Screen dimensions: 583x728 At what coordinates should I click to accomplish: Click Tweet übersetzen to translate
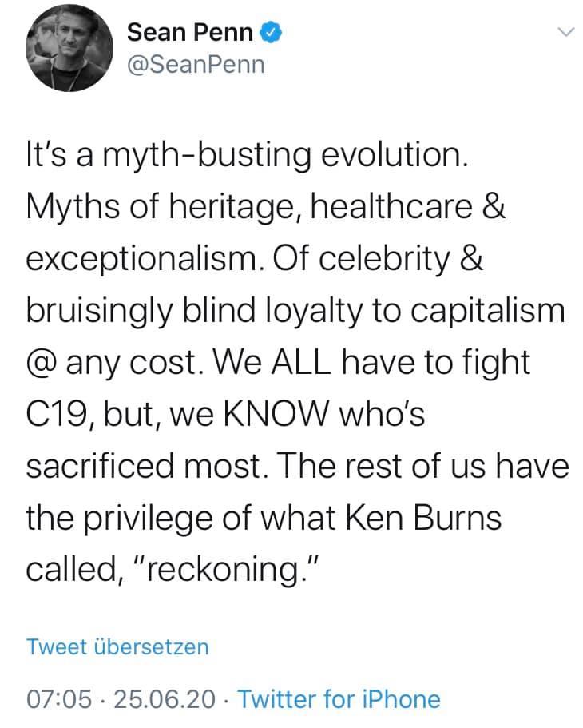(x=117, y=646)
